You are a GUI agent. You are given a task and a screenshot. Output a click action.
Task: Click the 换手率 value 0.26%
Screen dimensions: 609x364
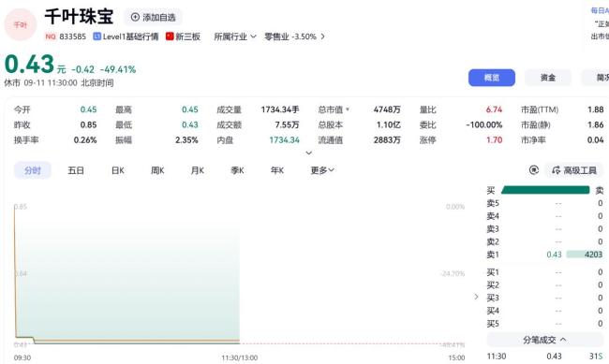pyautogui.click(x=85, y=140)
